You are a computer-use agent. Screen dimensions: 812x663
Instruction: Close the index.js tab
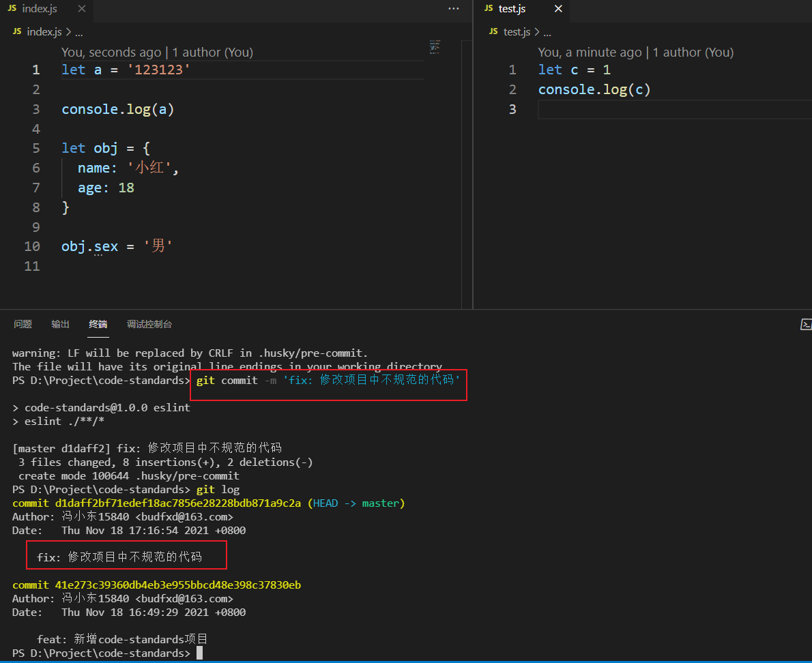coord(82,9)
